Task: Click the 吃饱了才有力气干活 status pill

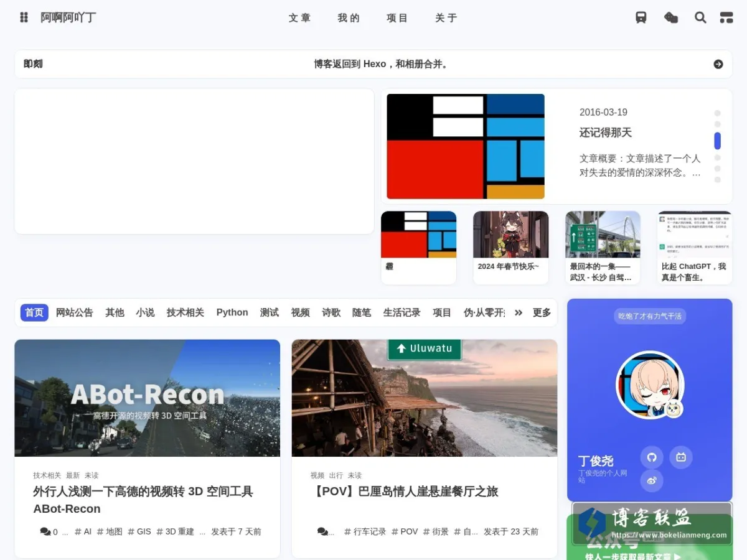Action: [x=650, y=316]
